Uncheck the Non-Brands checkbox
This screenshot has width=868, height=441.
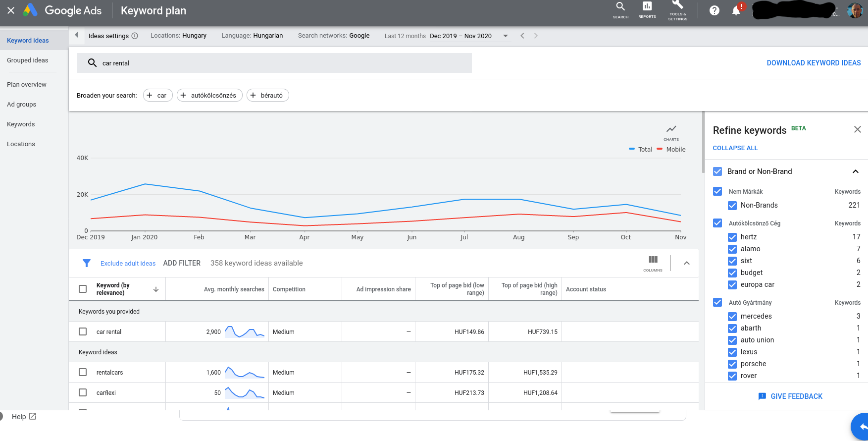732,205
